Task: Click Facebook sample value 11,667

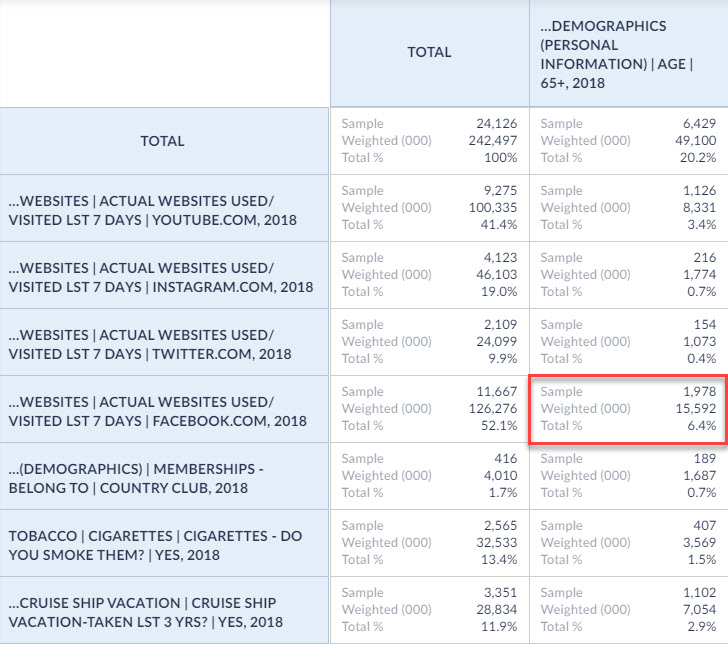Action: click(496, 391)
